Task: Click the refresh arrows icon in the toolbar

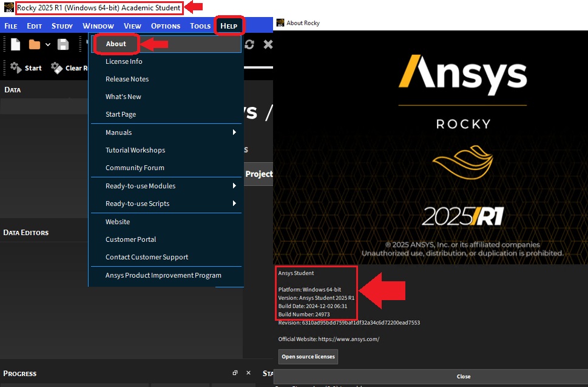Action: (x=249, y=44)
